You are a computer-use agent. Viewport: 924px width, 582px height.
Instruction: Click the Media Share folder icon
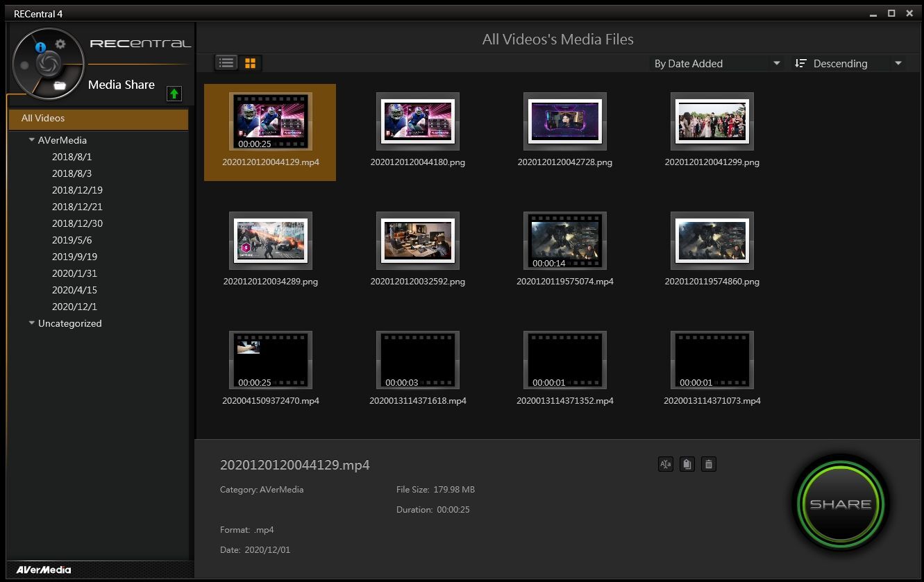pyautogui.click(x=60, y=86)
